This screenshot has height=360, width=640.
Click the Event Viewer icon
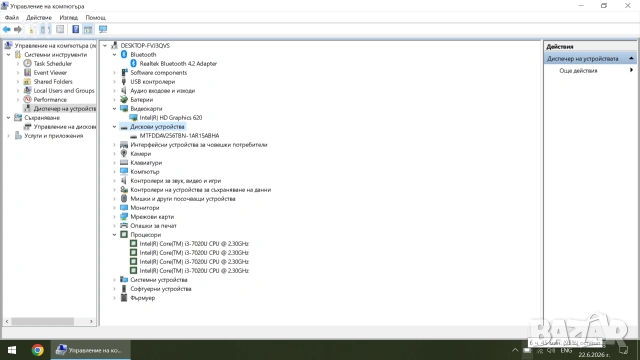point(27,73)
